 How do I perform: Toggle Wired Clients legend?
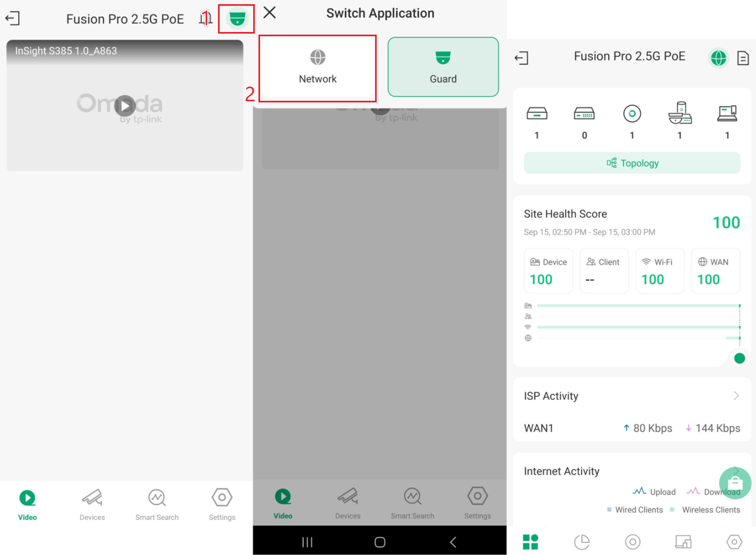pos(635,510)
